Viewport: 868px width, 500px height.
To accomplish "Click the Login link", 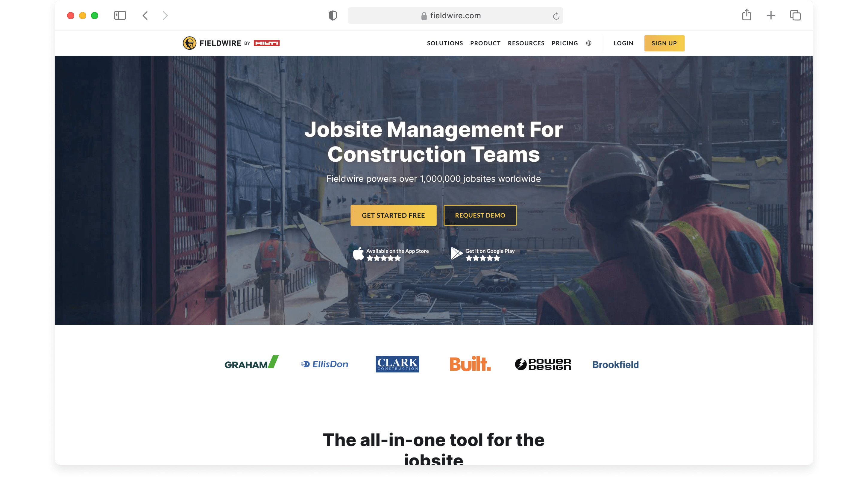I will tap(623, 43).
